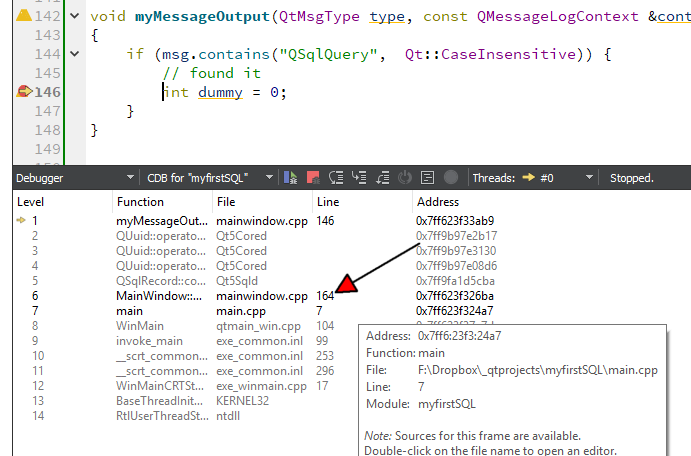Select stack frame 7 main

129,311
